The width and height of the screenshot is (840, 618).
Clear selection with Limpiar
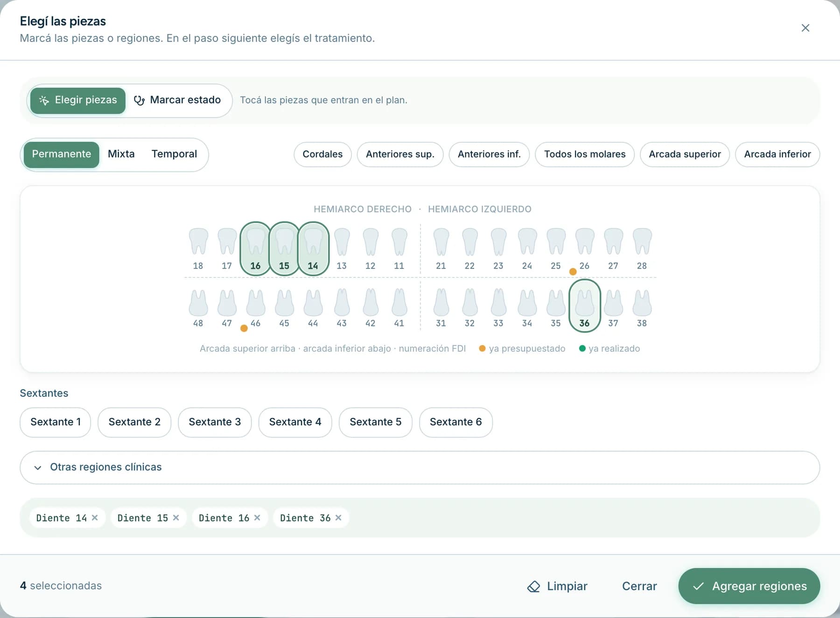(557, 586)
